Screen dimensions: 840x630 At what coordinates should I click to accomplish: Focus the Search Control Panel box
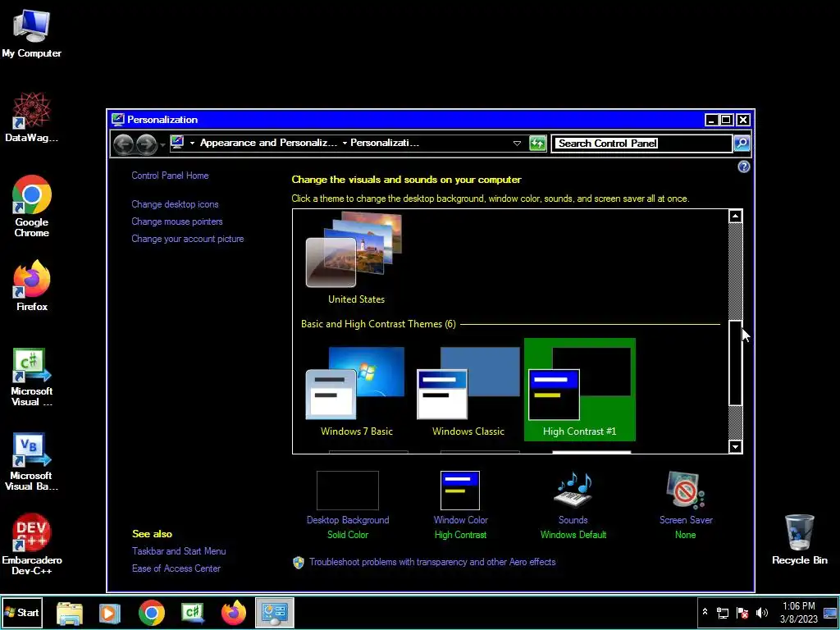[641, 143]
